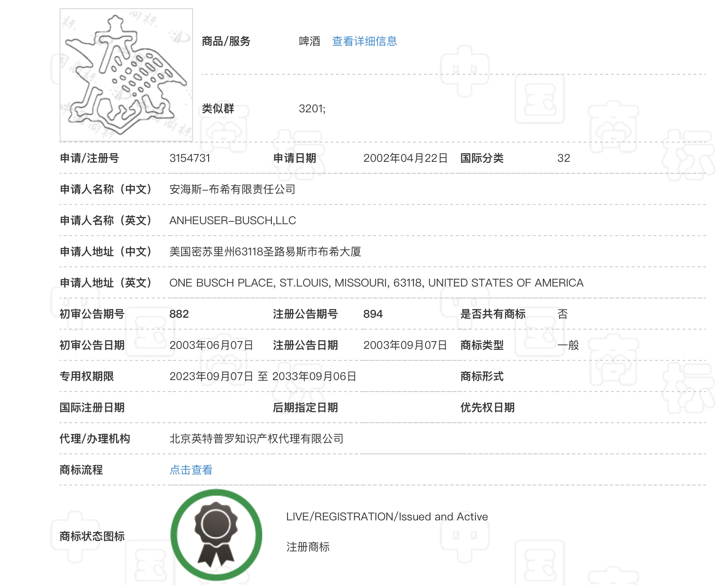Select application date 2002年04月22日
Screen dimensions: 728x585
405,158
